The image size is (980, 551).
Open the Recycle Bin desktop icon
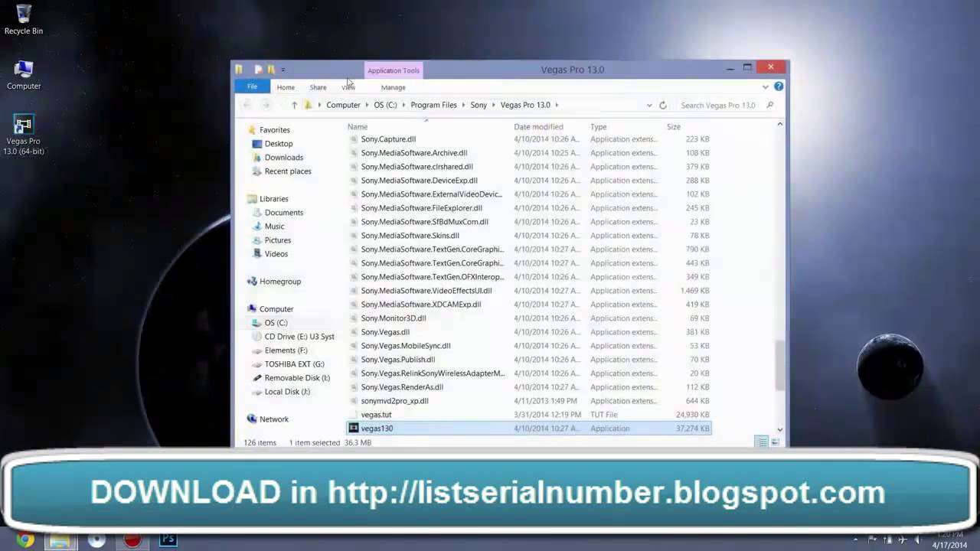pyautogui.click(x=24, y=20)
